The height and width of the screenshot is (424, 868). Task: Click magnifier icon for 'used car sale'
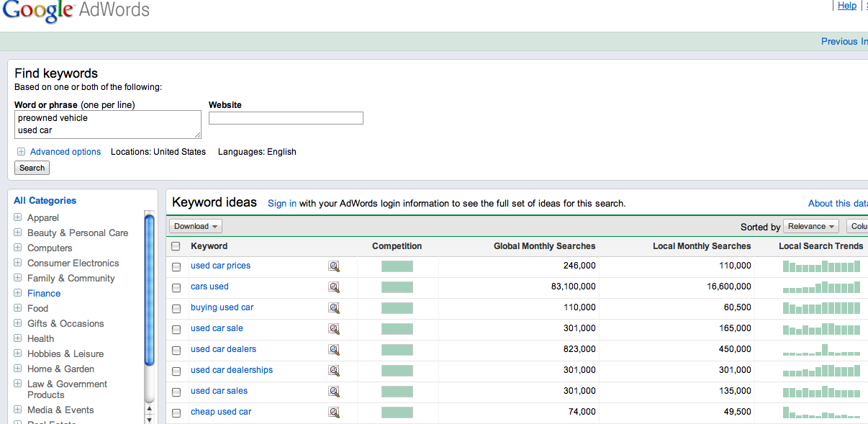point(334,329)
